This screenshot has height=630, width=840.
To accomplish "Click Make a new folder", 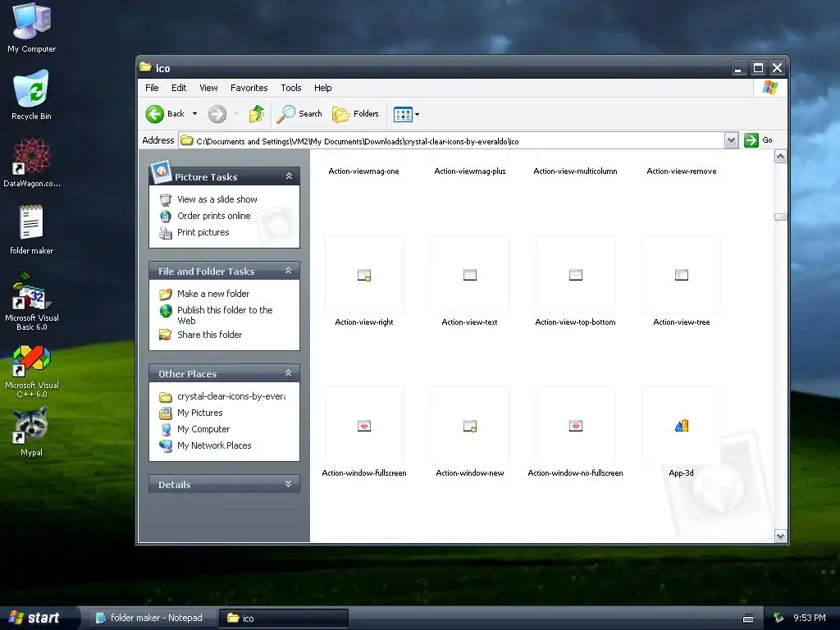I will pyautogui.click(x=213, y=294).
